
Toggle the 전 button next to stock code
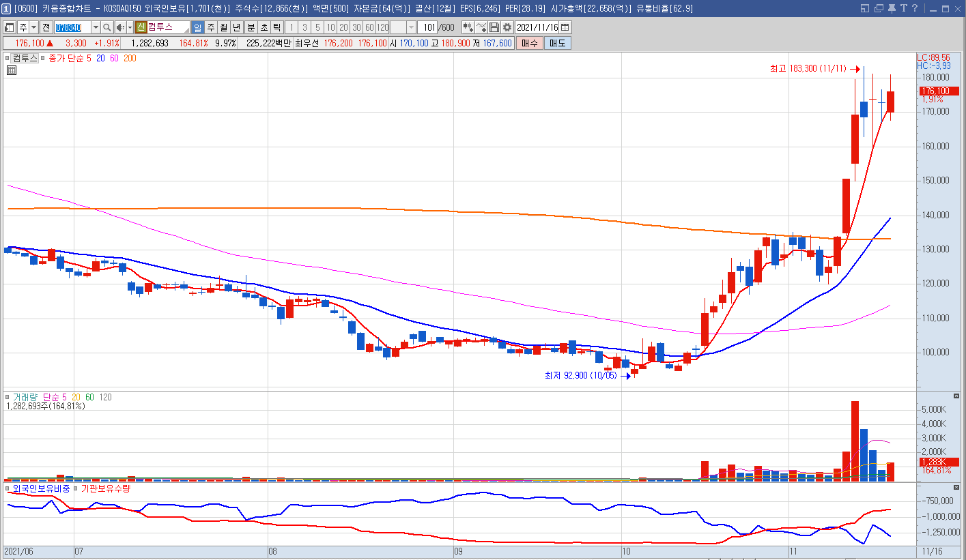[x=46, y=27]
